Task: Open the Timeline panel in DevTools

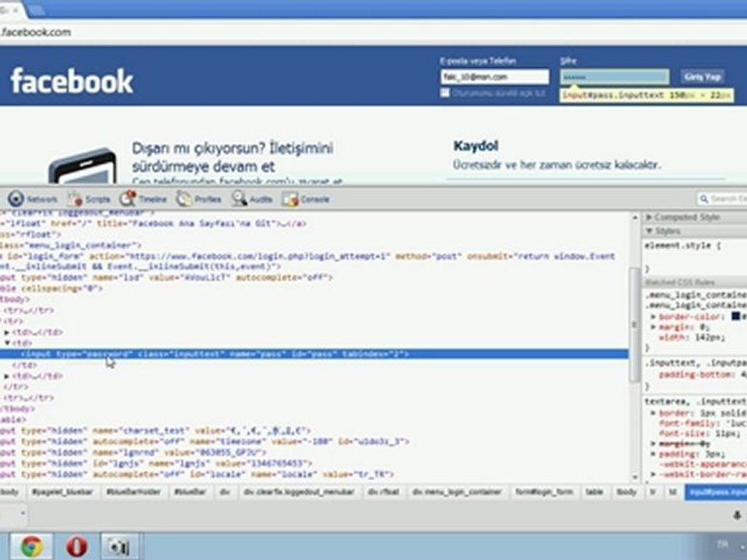Action: coord(143,199)
